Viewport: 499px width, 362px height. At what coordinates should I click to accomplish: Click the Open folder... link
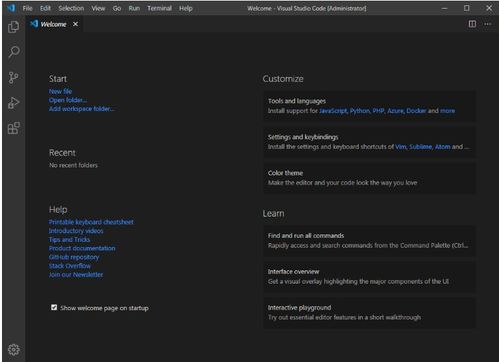(68, 100)
